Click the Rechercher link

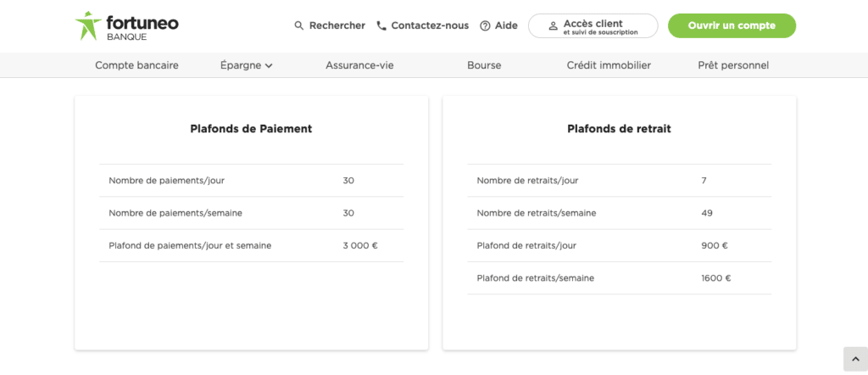click(337, 25)
